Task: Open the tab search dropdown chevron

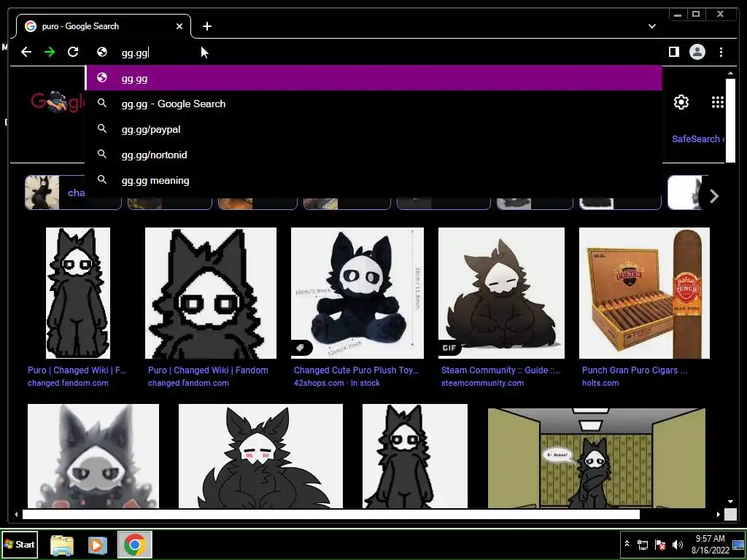Action: click(x=651, y=26)
